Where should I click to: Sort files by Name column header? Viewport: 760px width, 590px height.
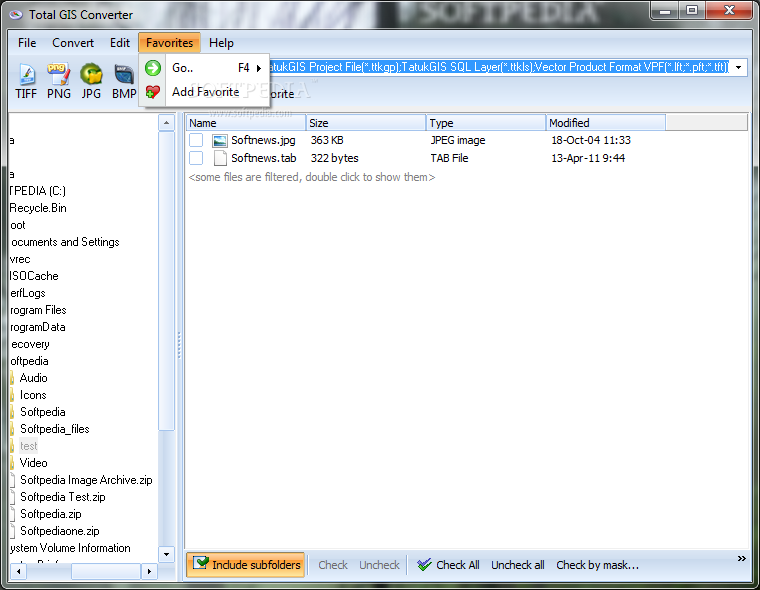point(246,123)
